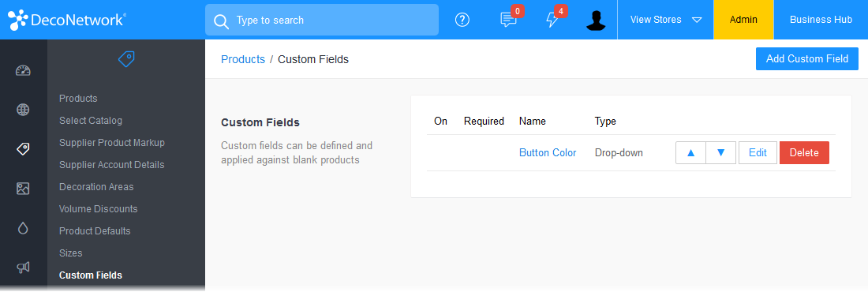Viewport: 868px width, 292px height.
Task: Click the Add Custom Field button
Action: [x=807, y=58]
